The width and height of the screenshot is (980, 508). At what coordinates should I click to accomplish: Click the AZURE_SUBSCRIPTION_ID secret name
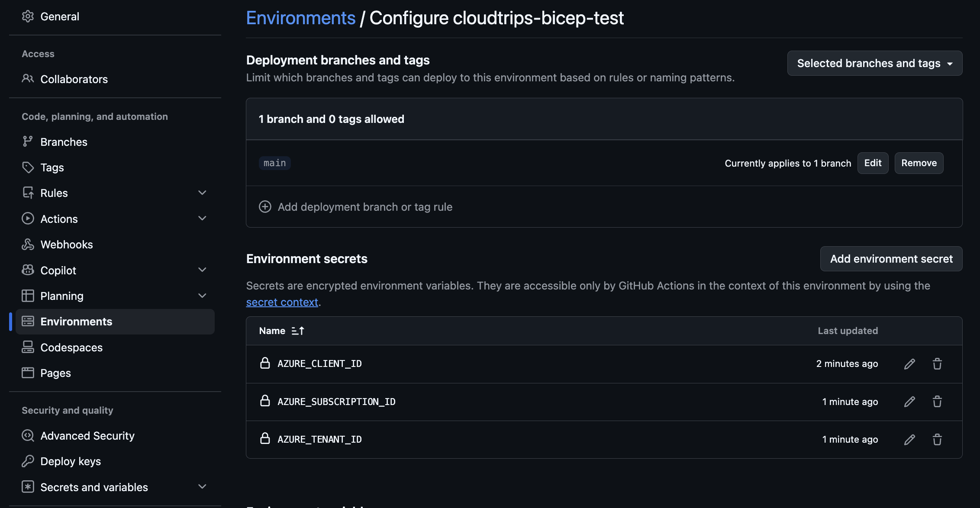336,402
